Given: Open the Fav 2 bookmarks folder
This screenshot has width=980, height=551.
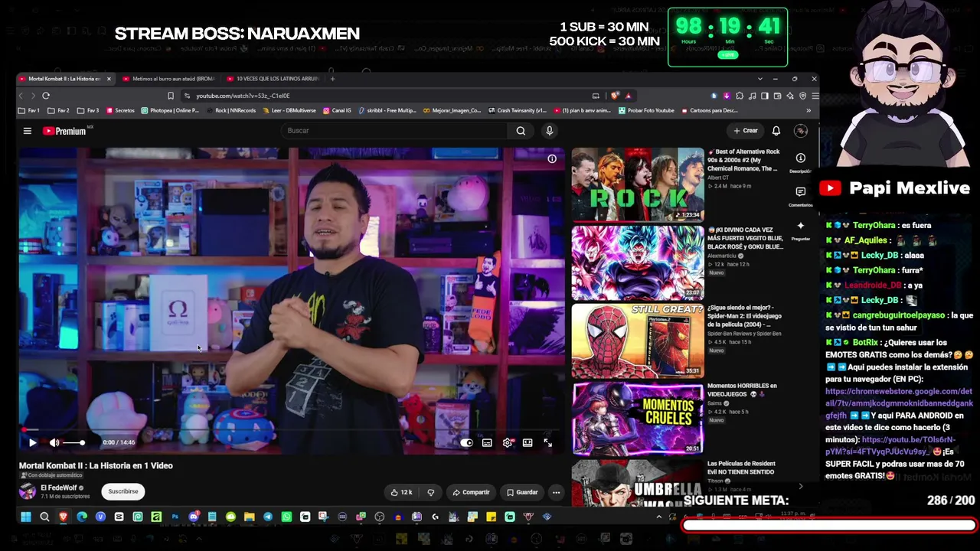Looking at the screenshot, I should [59, 110].
